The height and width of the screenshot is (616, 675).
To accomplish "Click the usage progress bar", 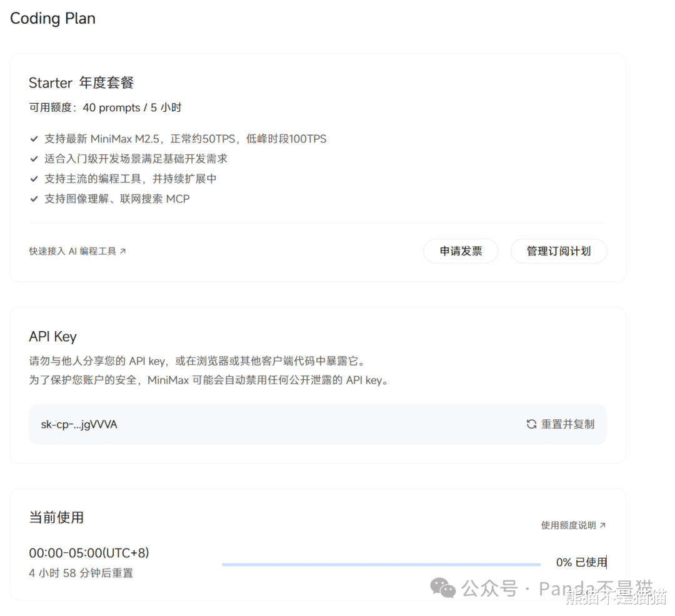I will click(381, 564).
